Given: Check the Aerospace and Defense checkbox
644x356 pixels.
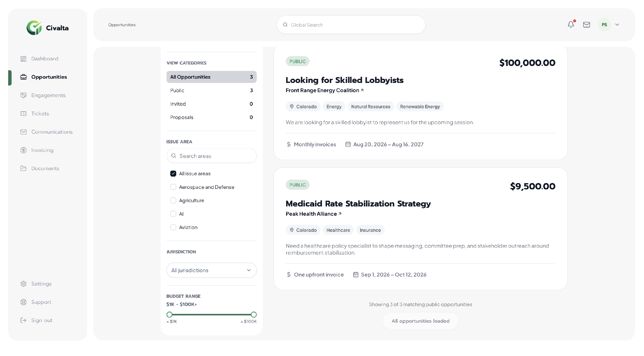Looking at the screenshot, I should click(173, 187).
